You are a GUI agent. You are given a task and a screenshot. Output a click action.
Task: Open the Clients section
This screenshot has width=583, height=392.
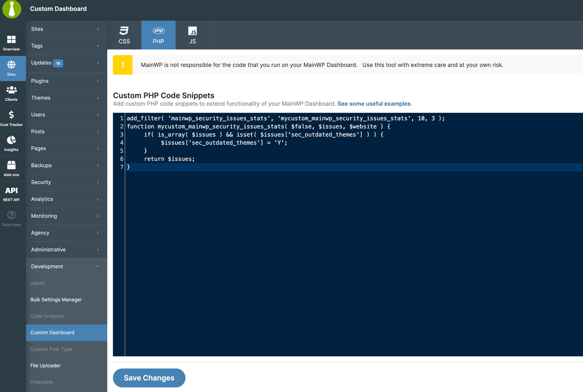pos(11,93)
